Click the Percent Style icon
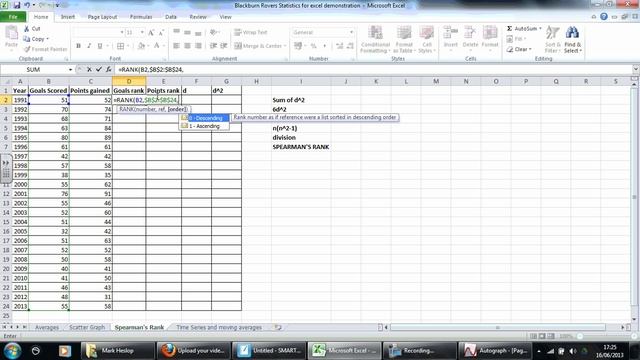 313,46
